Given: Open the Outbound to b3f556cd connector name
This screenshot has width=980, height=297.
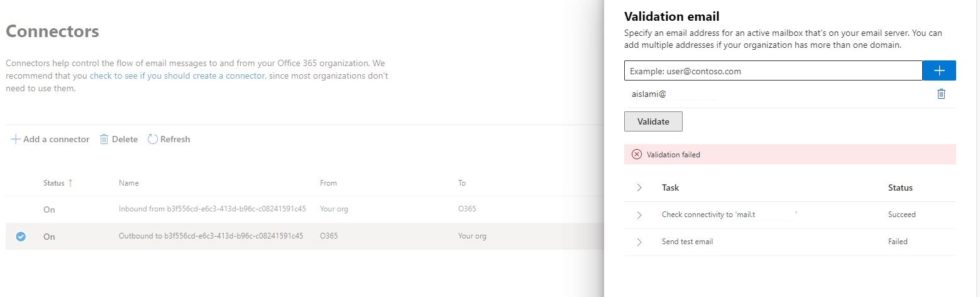Looking at the screenshot, I should point(211,237).
